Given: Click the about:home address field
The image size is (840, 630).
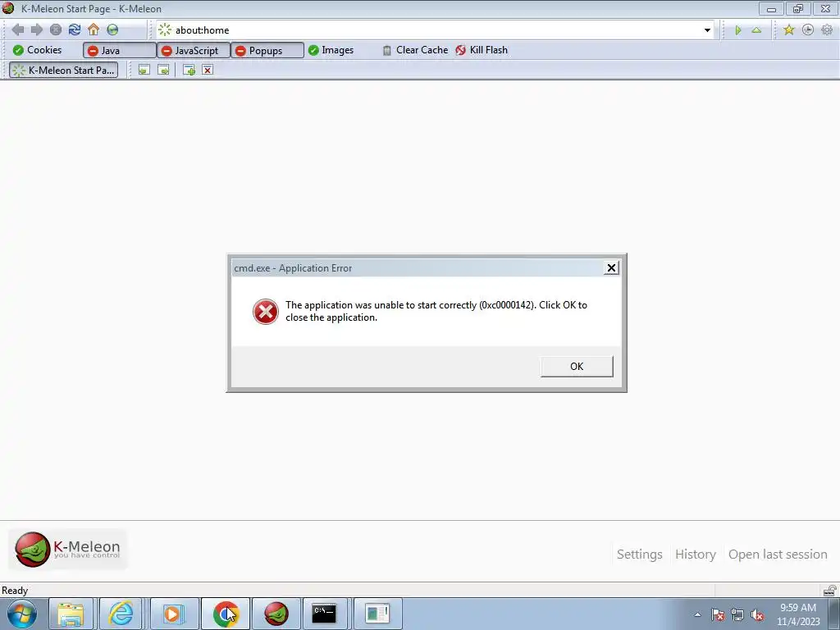Looking at the screenshot, I should [x=434, y=30].
